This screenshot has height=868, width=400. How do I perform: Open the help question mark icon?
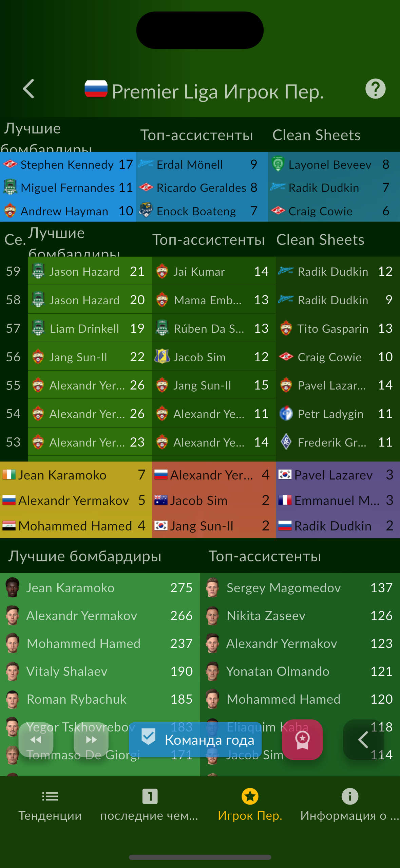(x=375, y=89)
